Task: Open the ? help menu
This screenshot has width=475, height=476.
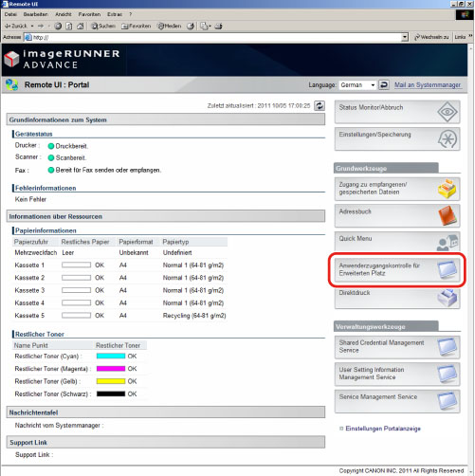Action: 130,14
